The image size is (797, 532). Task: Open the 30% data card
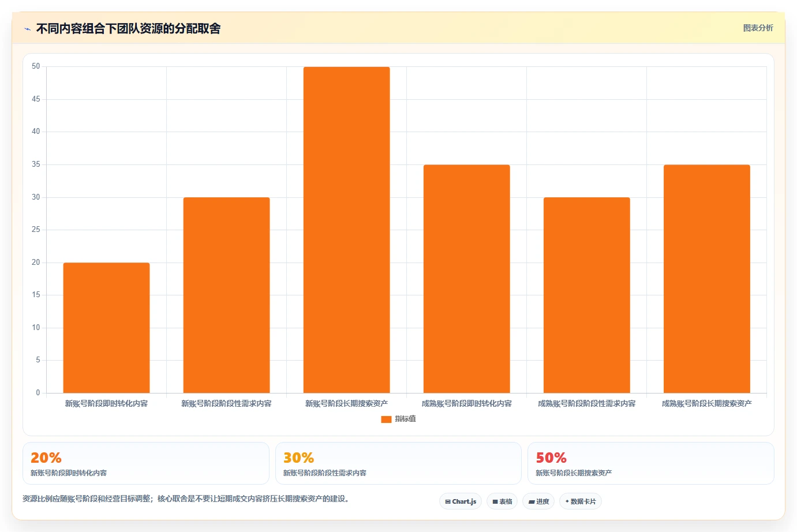point(398,463)
